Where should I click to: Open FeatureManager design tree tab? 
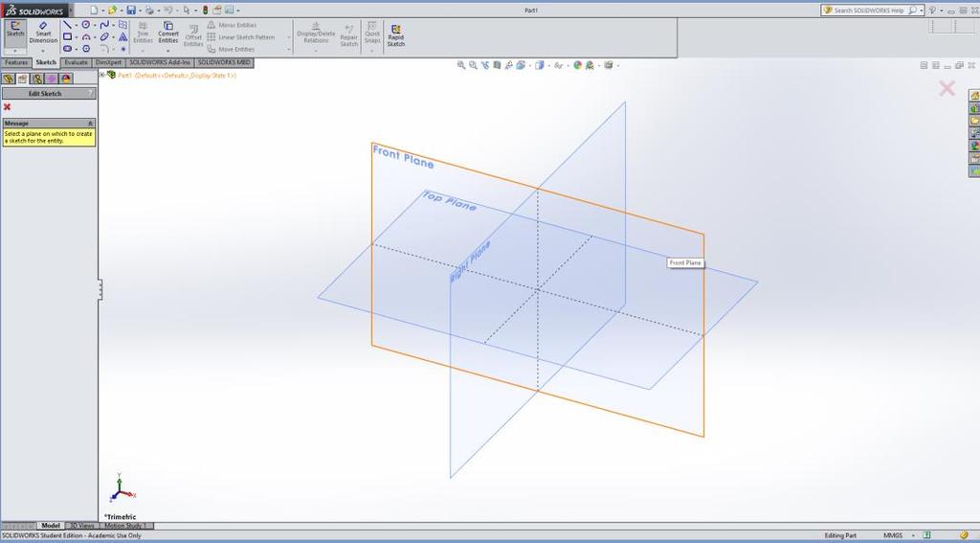coord(8,79)
